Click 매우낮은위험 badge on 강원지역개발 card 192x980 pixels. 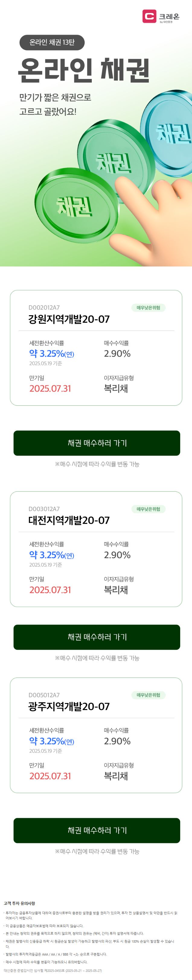tap(148, 307)
